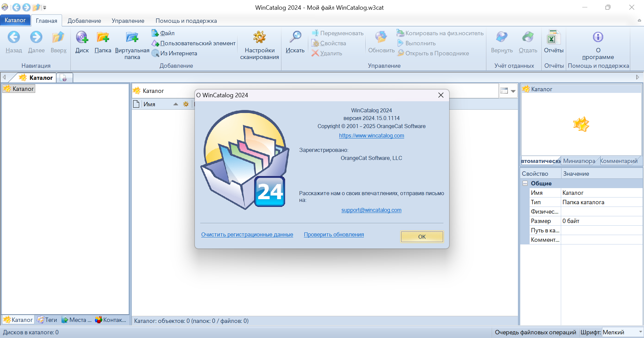Click Удалить in the ribbon
The width and height of the screenshot is (644, 338).
[327, 53]
